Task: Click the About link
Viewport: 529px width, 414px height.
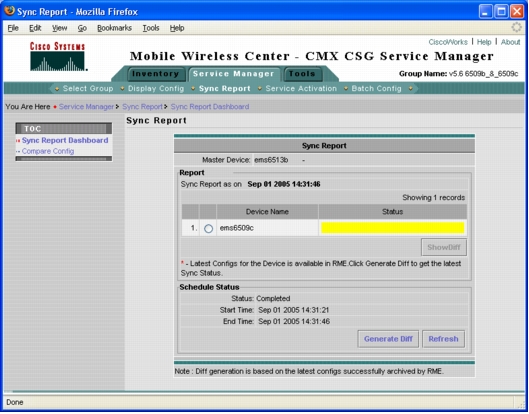Action: (x=510, y=42)
